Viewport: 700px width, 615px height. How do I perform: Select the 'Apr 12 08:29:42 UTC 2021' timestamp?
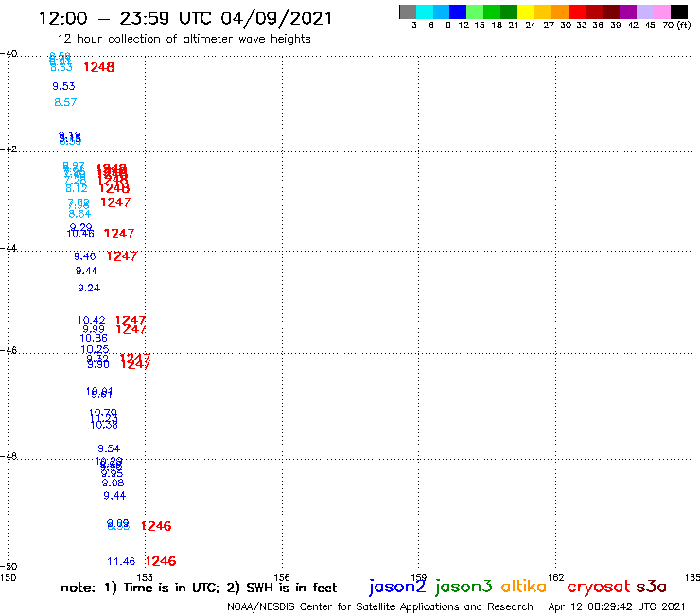tap(617, 607)
